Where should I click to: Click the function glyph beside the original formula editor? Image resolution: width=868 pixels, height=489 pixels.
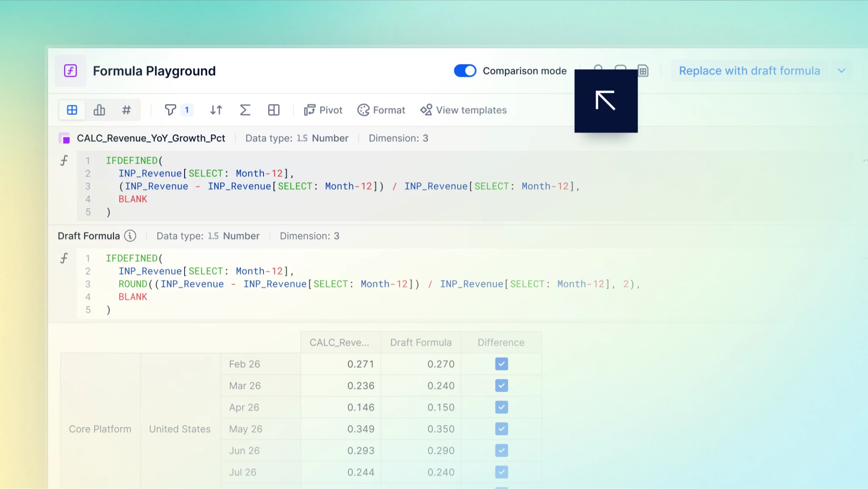(64, 160)
